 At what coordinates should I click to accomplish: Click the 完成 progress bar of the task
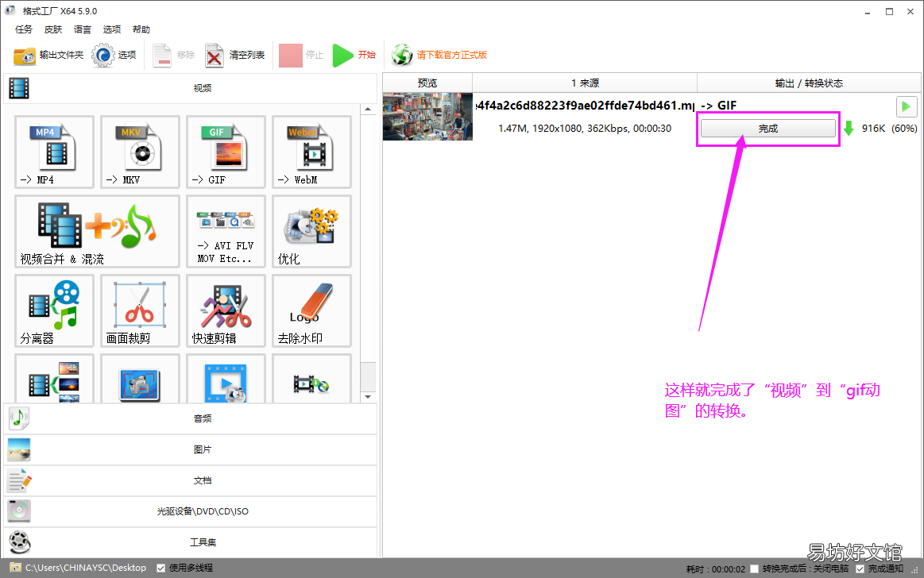[x=767, y=129]
